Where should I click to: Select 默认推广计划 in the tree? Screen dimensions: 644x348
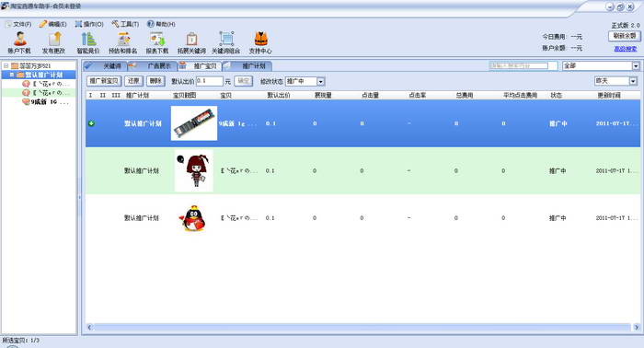point(44,75)
